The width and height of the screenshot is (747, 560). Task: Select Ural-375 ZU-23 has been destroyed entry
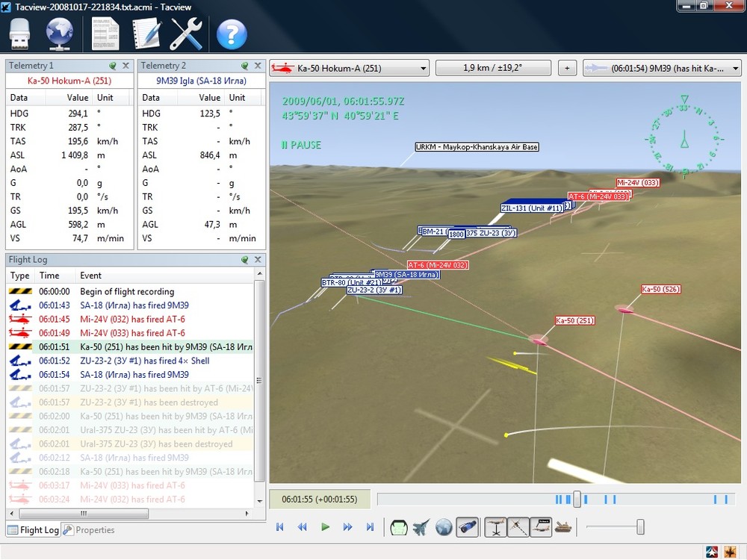pyautogui.click(x=131, y=444)
